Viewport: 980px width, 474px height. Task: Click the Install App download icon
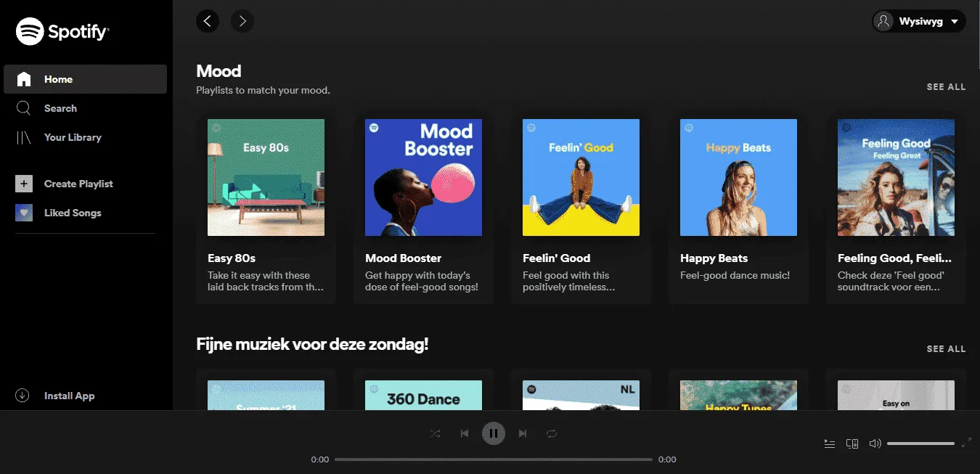(23, 396)
